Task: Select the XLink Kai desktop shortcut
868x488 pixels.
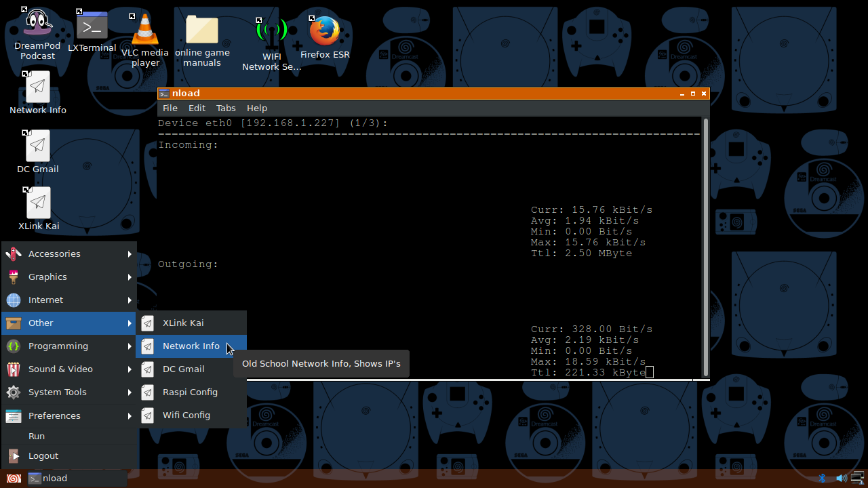Action: [39, 209]
